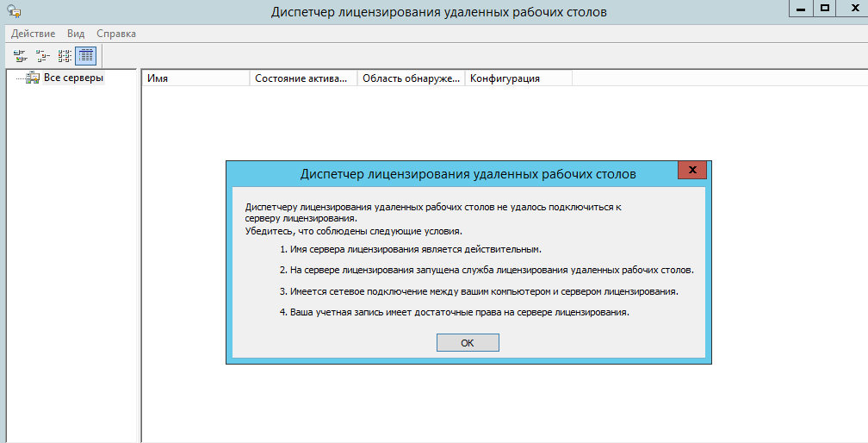Sort by the Конфигурация column header

pos(518,78)
